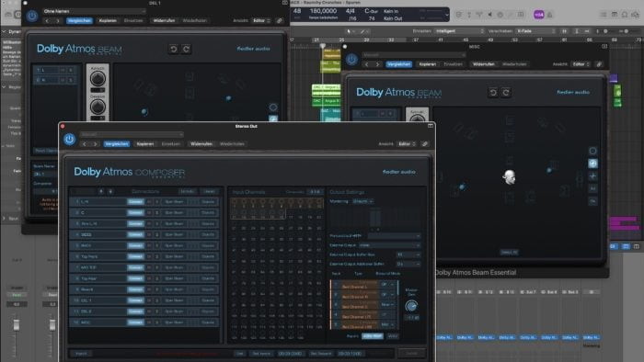Open fiedler audio link in Composer plugin
The image size is (644, 362).
[x=398, y=172]
